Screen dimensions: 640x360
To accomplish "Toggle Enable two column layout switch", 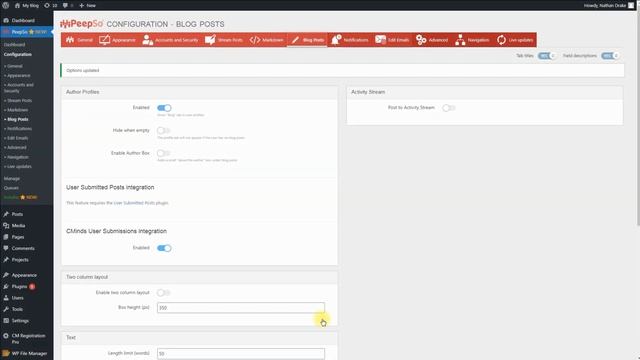I will [164, 293].
